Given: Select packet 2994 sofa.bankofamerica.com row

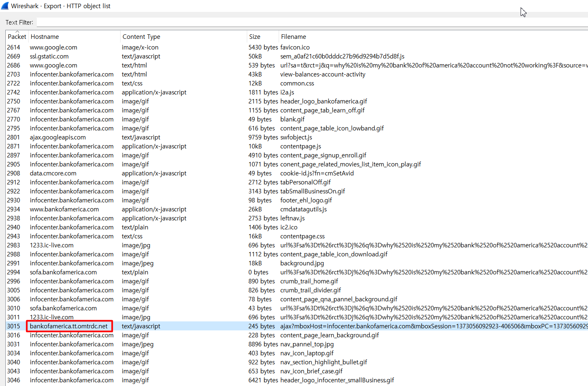Looking at the screenshot, I should pyautogui.click(x=297, y=272).
